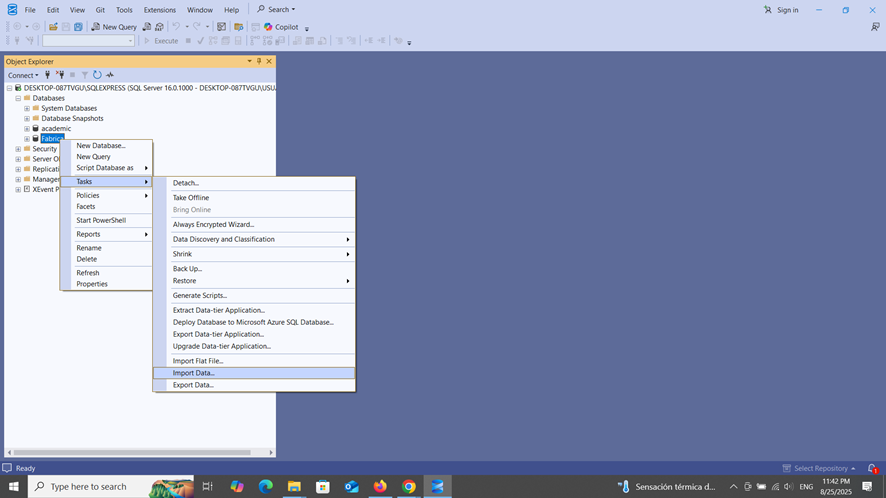Open the Connect dropdown in Object Explorer
Screen dimensions: 886x498
[x=23, y=75]
